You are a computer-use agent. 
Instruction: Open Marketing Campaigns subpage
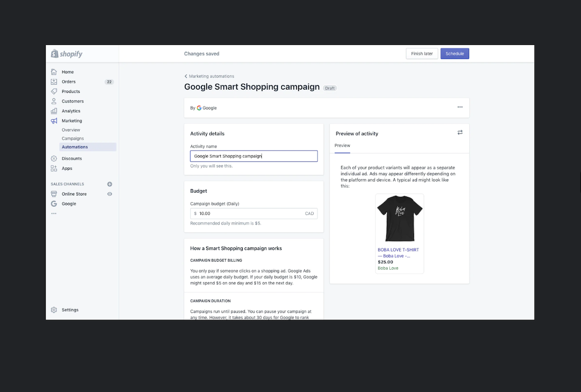73,138
